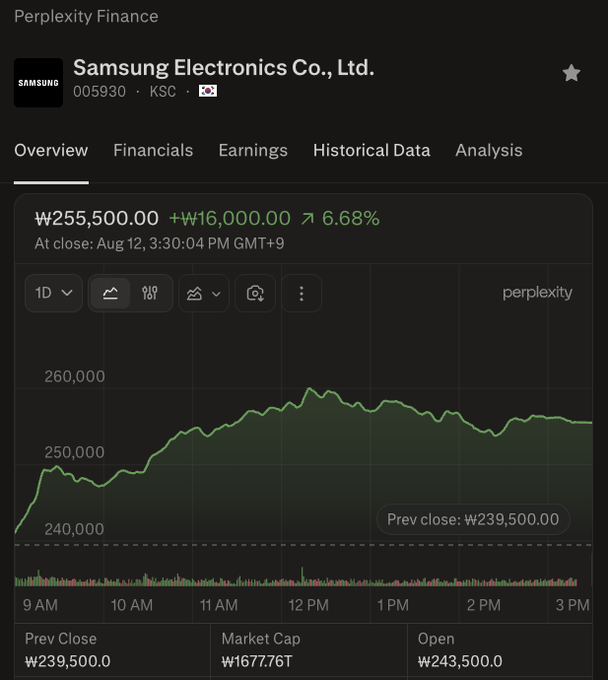Go to the Historical Data tab
Image resolution: width=608 pixels, height=680 pixels.
(372, 150)
